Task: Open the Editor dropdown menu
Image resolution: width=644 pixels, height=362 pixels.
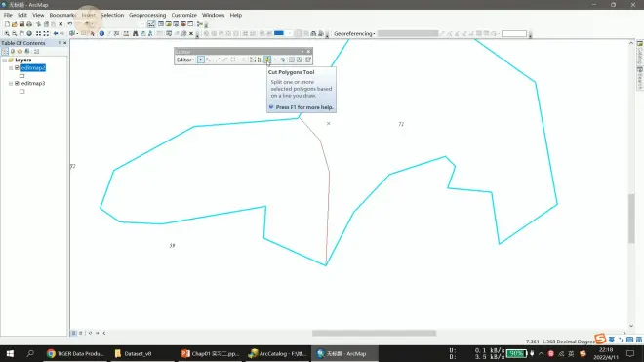Action: 185,60
